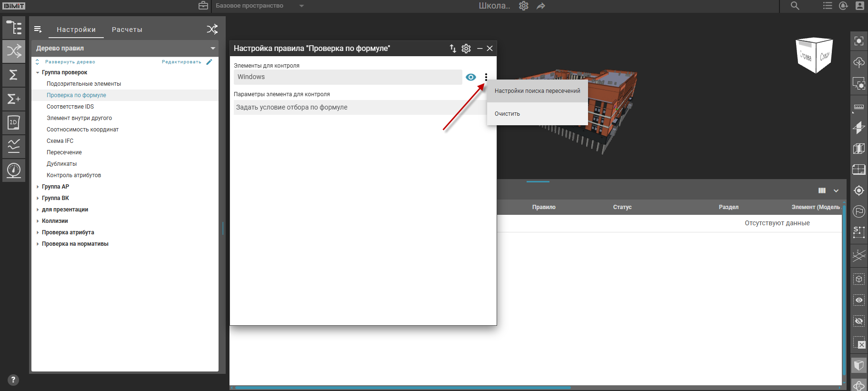Viewport: 868px width, 391px height.
Task: Open the 2D drawing view tool
Action: click(14, 123)
